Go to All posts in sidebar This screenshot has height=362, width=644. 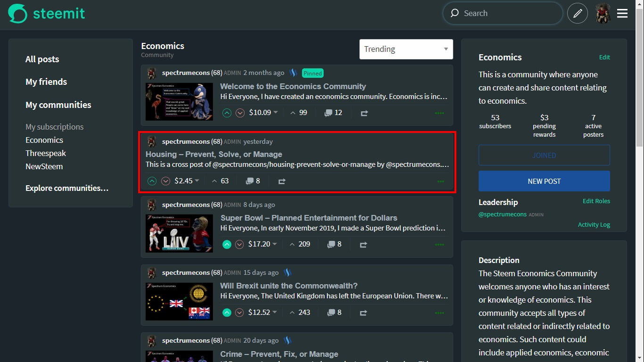[42, 59]
